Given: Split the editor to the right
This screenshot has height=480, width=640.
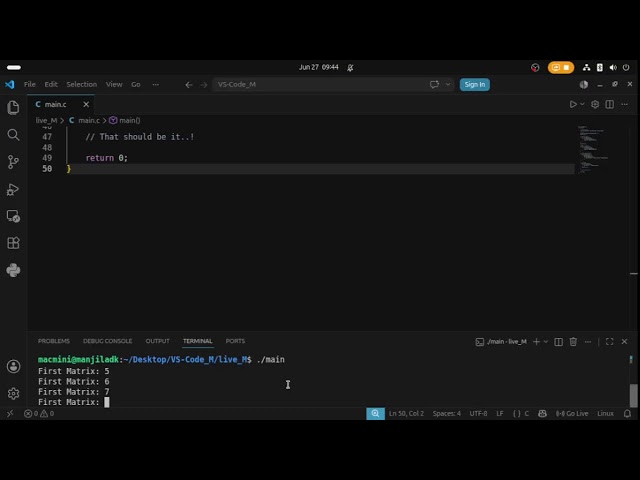Looking at the screenshot, I should (609, 104).
